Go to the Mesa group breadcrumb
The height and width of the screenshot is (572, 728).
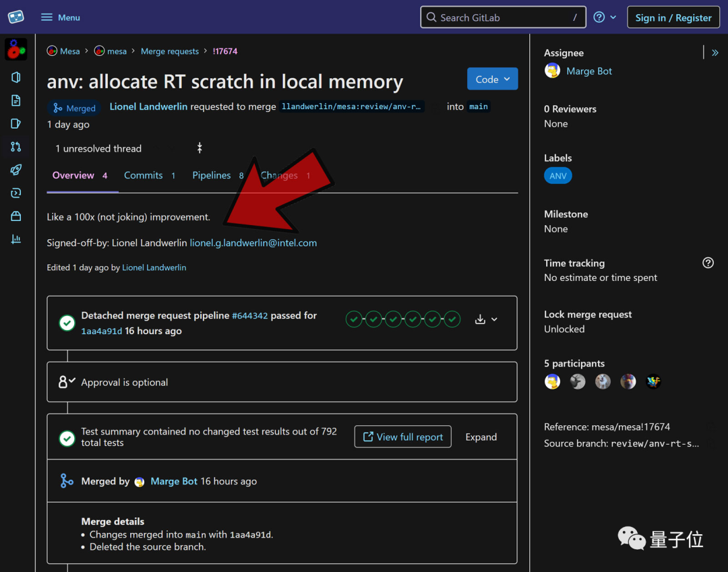tap(63, 51)
